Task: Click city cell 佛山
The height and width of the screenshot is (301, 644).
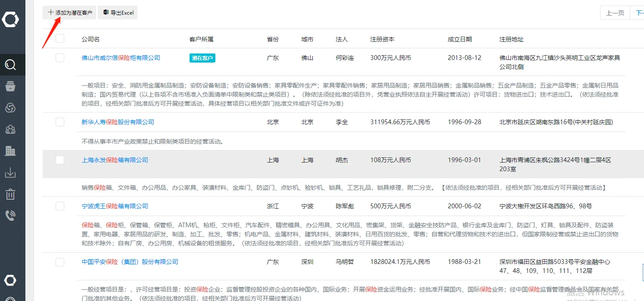Action: [x=307, y=58]
